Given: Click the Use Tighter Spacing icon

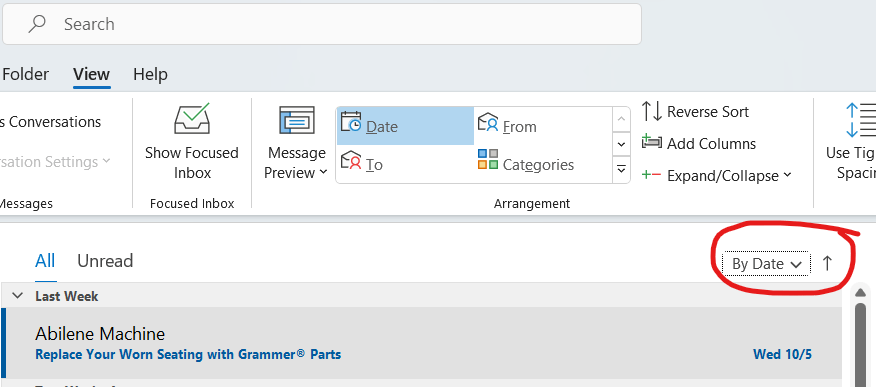Looking at the screenshot, I should click(861, 120).
